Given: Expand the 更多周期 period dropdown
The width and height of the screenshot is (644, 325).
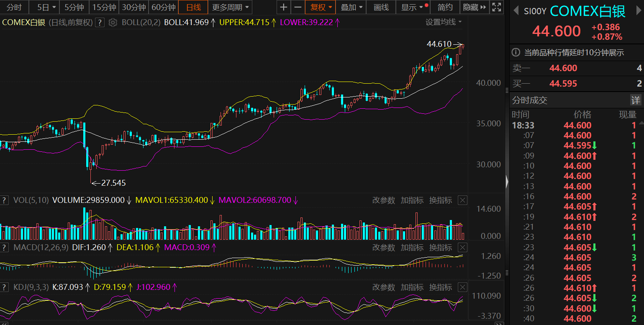Looking at the screenshot, I should 230,7.
